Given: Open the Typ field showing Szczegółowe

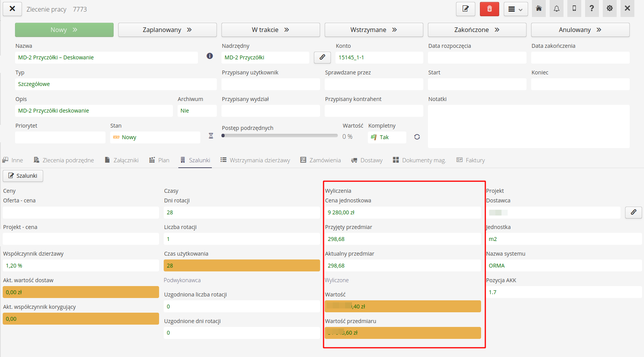Looking at the screenshot, I should [116, 84].
